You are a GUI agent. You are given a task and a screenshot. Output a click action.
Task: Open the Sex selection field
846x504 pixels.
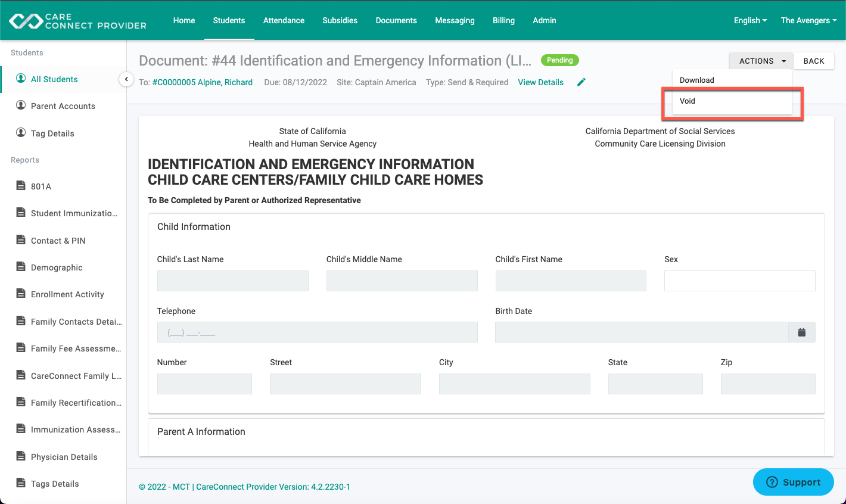point(739,281)
